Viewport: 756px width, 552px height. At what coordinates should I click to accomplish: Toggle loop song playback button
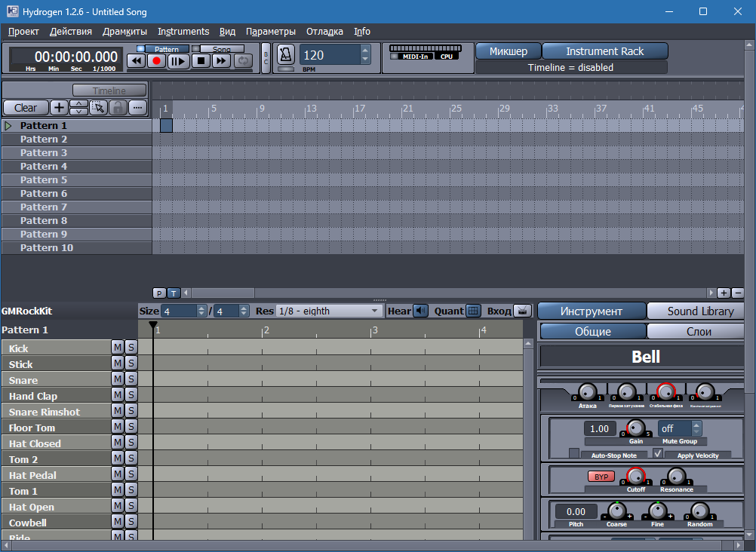pos(243,61)
